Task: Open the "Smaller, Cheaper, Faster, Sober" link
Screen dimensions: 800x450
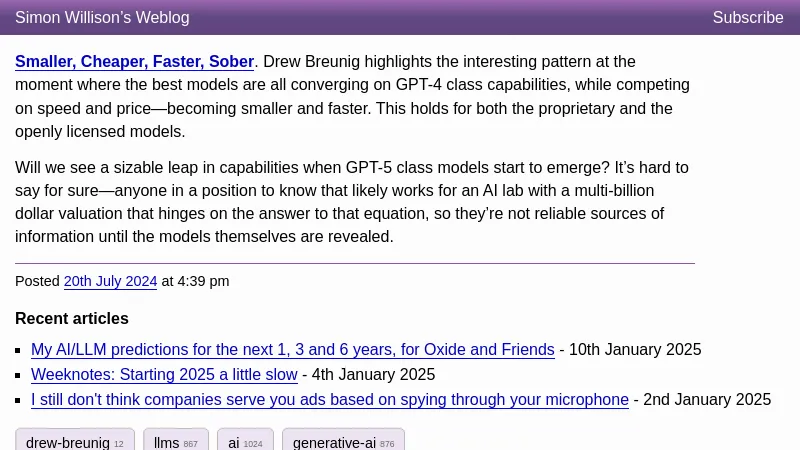Action: 134,62
